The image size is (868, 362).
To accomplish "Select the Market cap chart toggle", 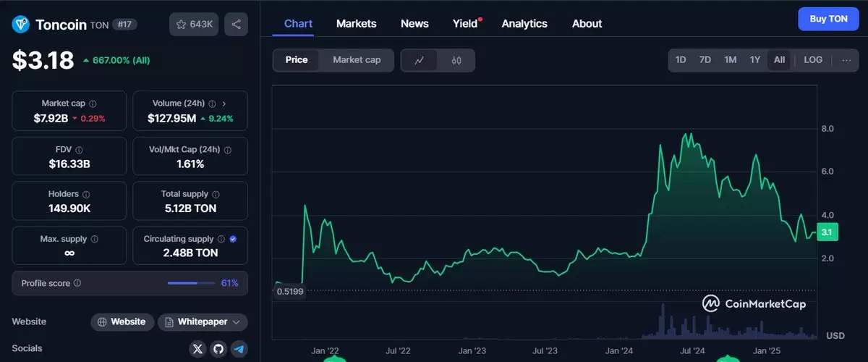I will point(357,60).
